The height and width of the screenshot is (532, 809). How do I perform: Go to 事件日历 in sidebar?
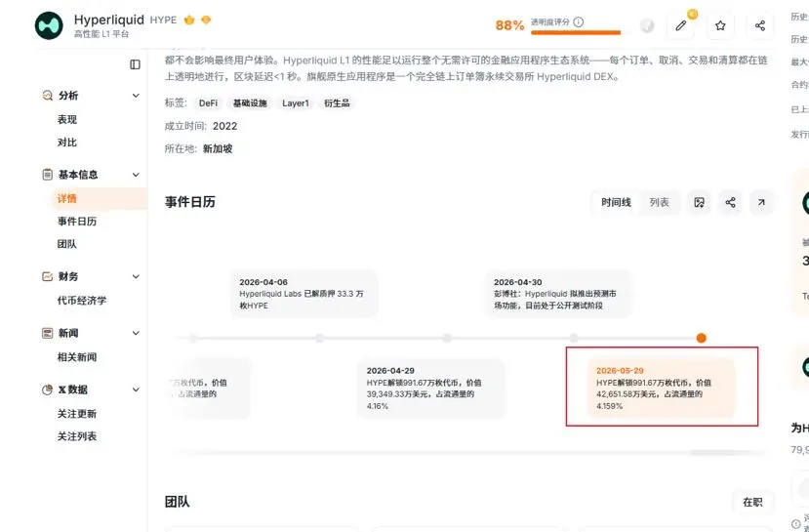tap(77, 222)
